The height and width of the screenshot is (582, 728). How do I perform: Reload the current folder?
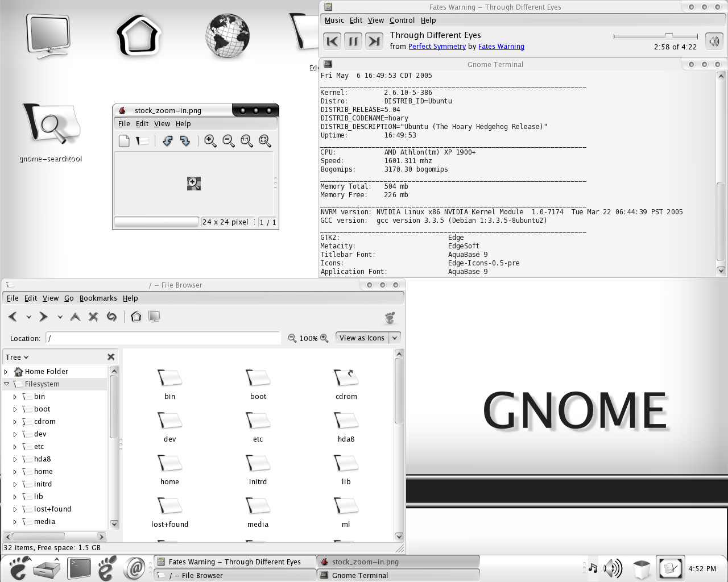(x=111, y=317)
